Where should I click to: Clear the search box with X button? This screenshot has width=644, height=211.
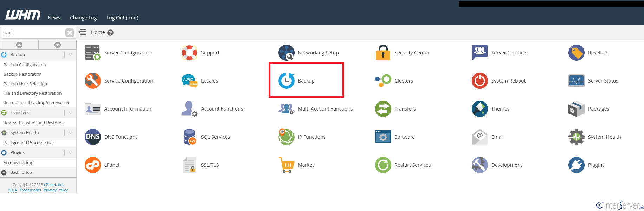click(x=70, y=33)
